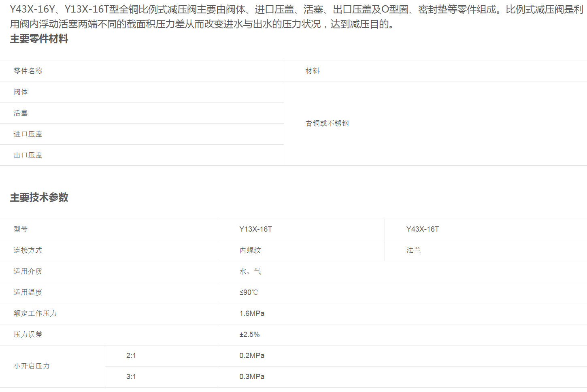The width and height of the screenshot is (587, 392).
Task: Click the 主要技术参数 heading
Action: coord(39,198)
